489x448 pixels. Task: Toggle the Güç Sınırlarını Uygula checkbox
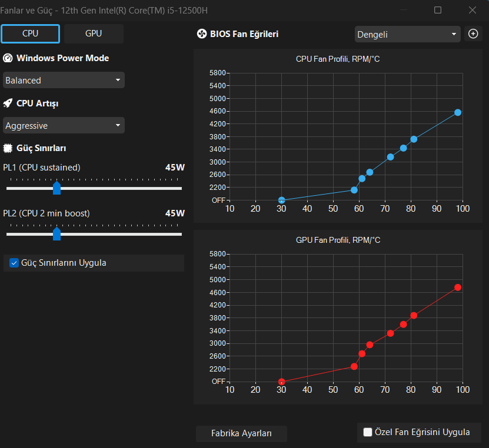14,263
